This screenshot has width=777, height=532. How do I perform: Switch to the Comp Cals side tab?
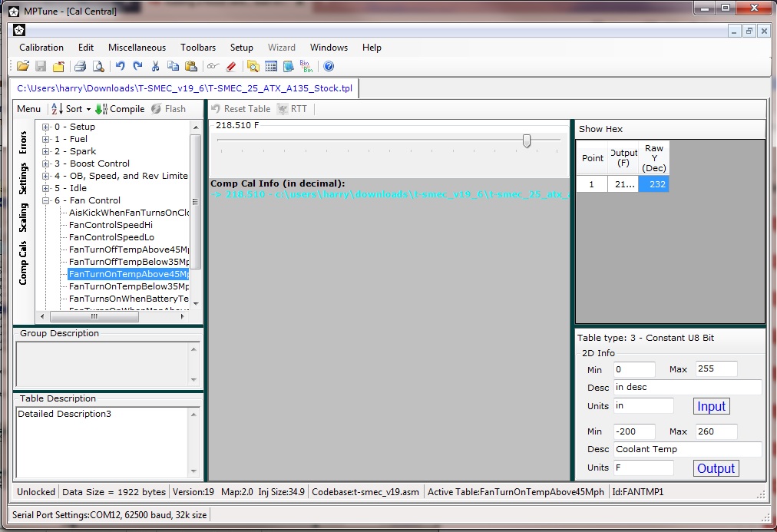pyautogui.click(x=23, y=263)
